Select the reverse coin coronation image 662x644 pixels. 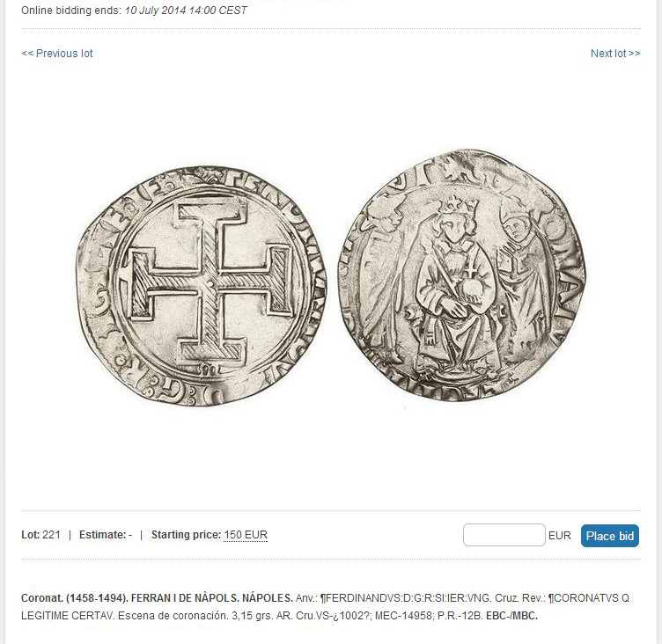(x=462, y=274)
